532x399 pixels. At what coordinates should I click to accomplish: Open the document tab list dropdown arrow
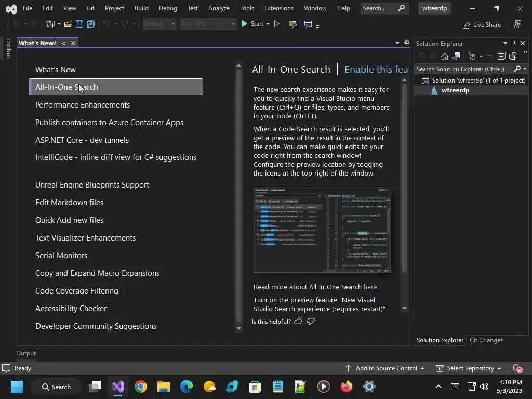click(x=397, y=43)
